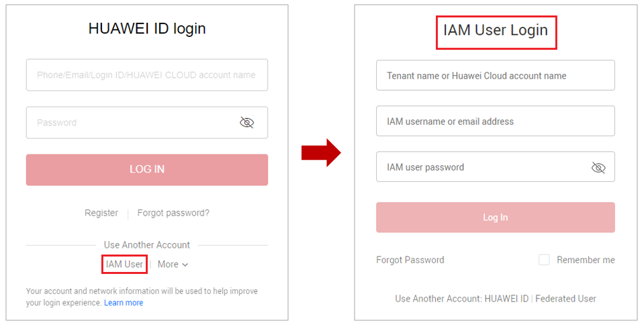Show IAM user password via eye icon
This screenshot has width=644, height=327.
point(598,167)
